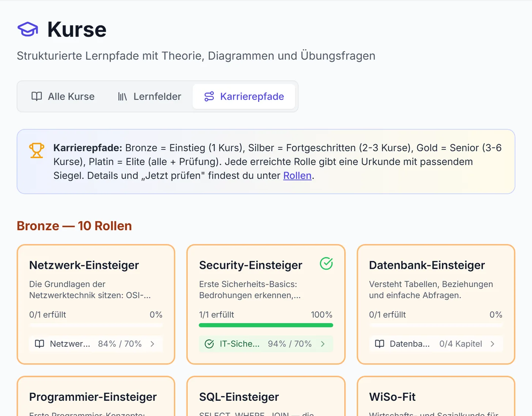The height and width of the screenshot is (416, 532).
Task: Select the Netzwerk-Einsteiger card title
Action: coord(84,265)
